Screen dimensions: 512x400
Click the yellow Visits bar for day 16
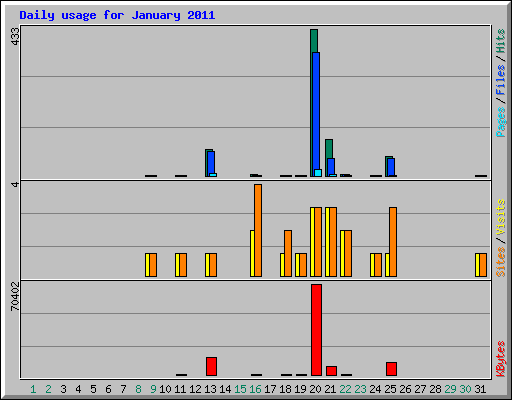click(252, 253)
